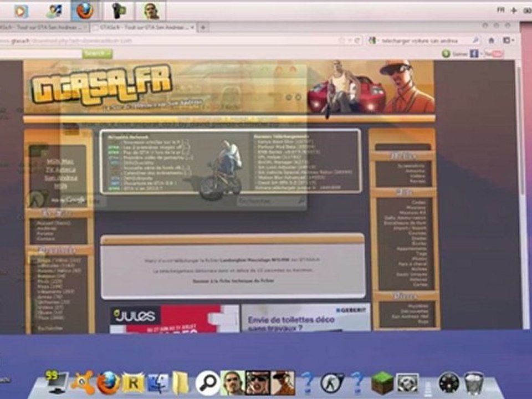532x399 pixels.
Task: Open the magnifying glass search in dock
Action: (x=208, y=383)
